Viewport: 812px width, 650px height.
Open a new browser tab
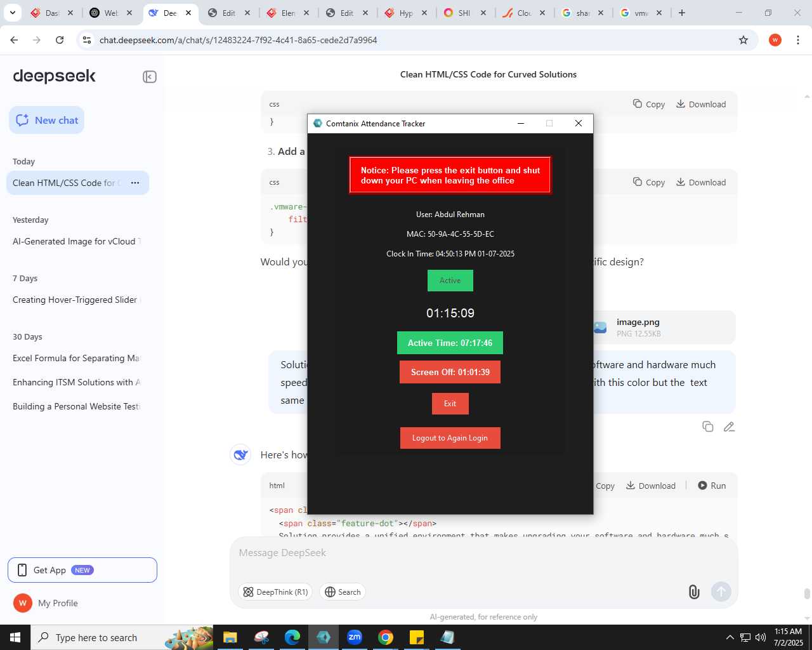coord(682,13)
